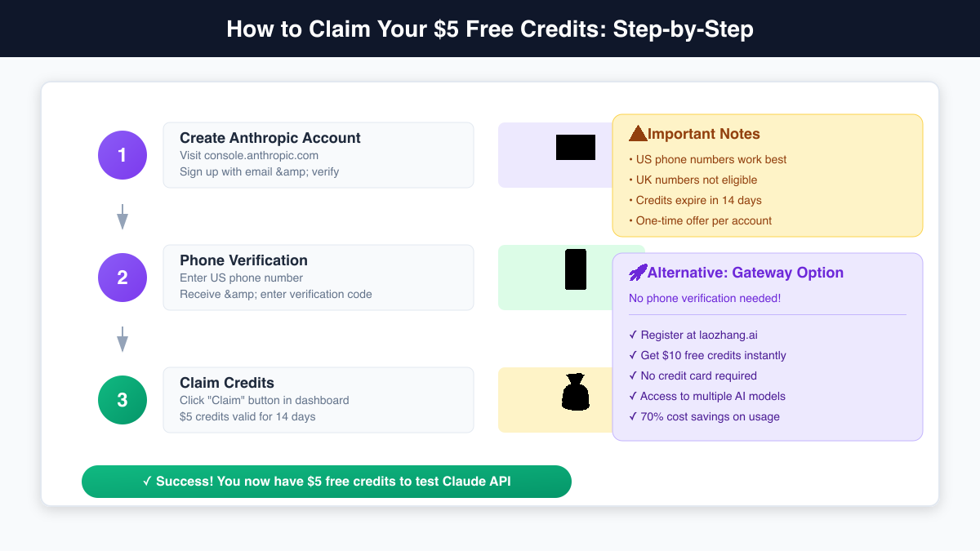Click the 'Alternative: Gateway Option' heading

tap(745, 273)
